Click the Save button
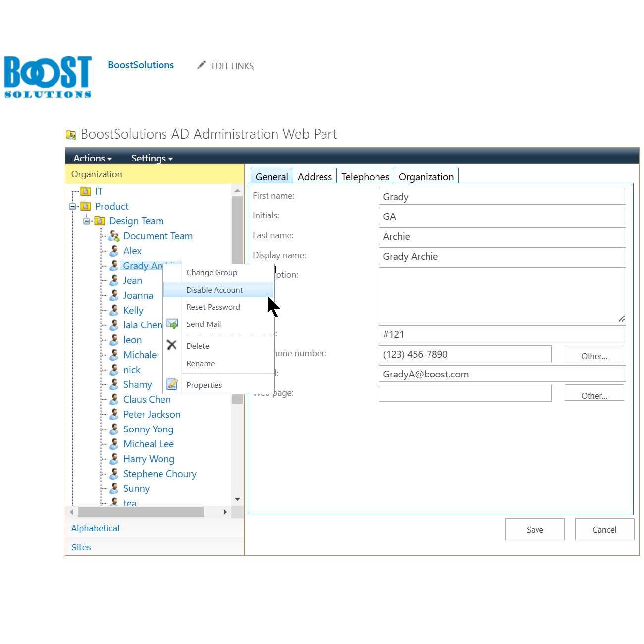This screenshot has width=644, height=644. [x=535, y=530]
